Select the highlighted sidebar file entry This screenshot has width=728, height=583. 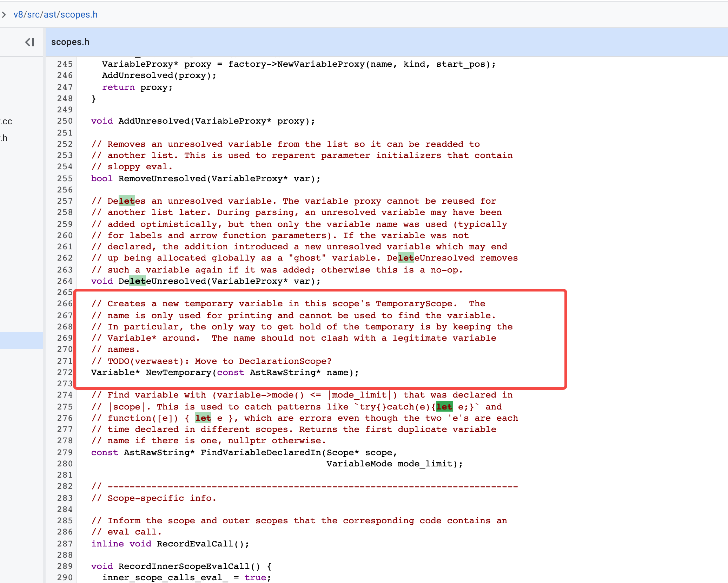[x=21, y=340]
